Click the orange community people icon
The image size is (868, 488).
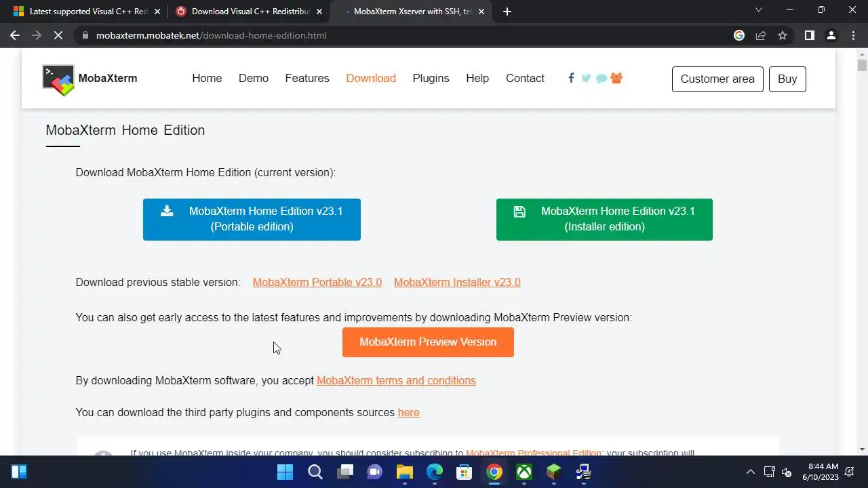coord(616,78)
